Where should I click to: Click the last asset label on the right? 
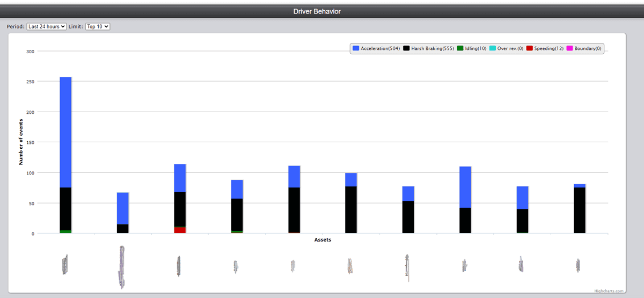tap(578, 265)
